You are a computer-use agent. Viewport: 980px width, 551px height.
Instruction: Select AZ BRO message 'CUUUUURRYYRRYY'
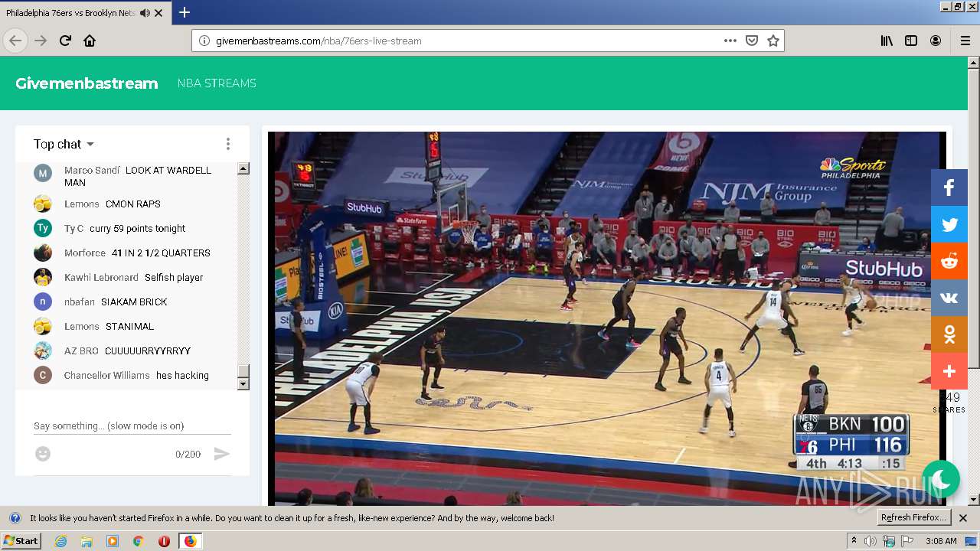148,351
